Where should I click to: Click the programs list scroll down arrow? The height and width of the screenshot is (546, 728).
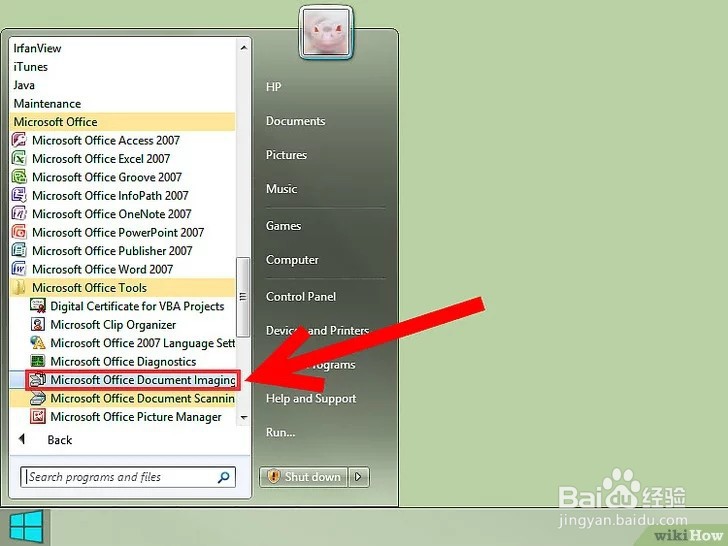coord(243,417)
